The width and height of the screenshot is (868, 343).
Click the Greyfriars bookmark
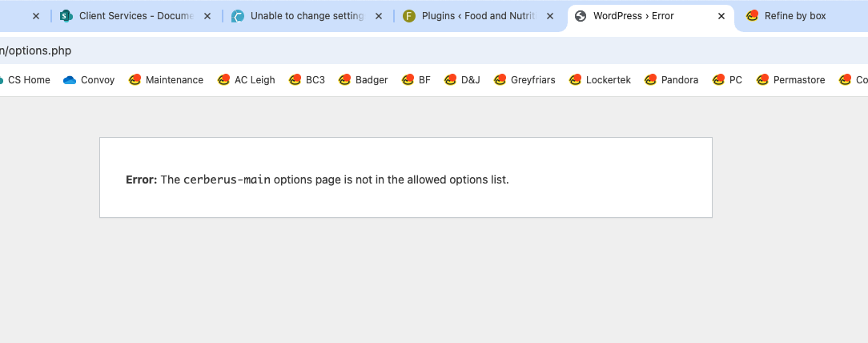coord(524,80)
